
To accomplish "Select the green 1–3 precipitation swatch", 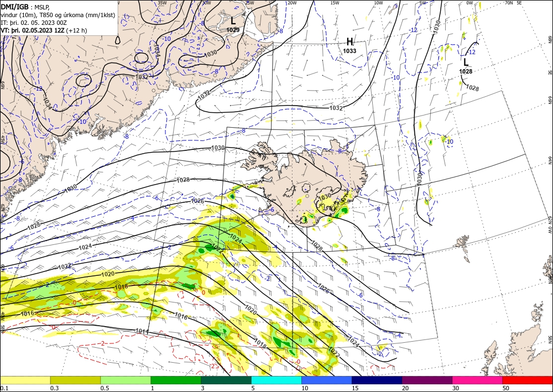I will (176, 380).
